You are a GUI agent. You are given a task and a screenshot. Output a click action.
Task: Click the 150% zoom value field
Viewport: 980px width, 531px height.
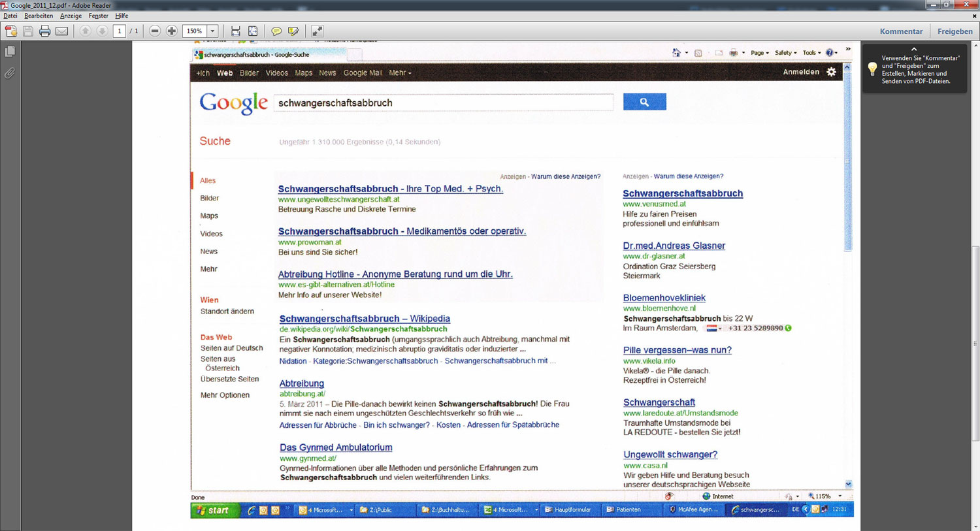click(195, 31)
